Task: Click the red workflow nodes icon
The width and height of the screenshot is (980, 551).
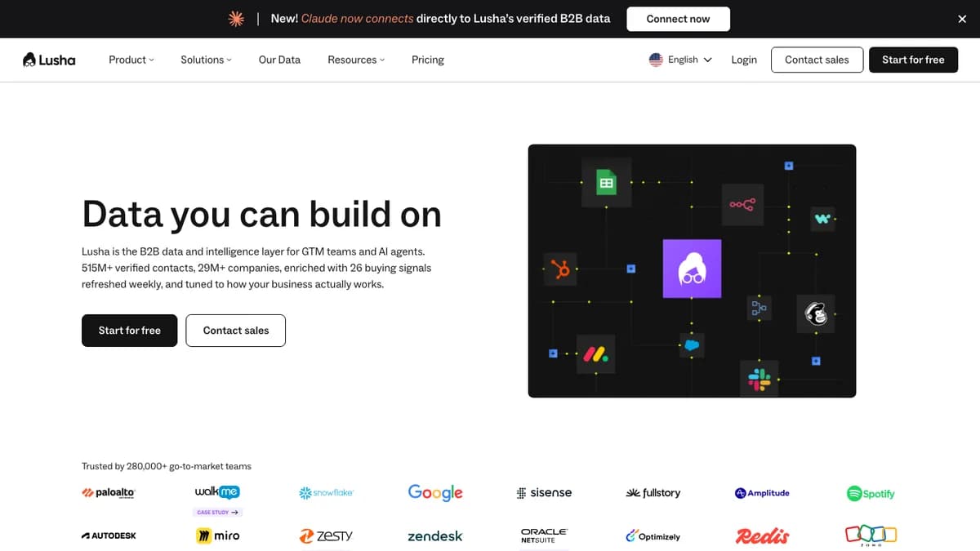Action: click(742, 204)
